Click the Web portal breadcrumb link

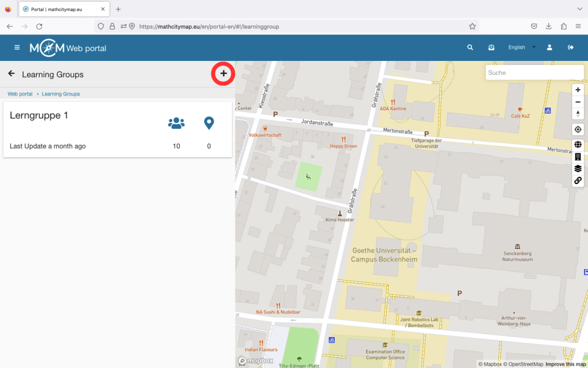click(x=20, y=94)
